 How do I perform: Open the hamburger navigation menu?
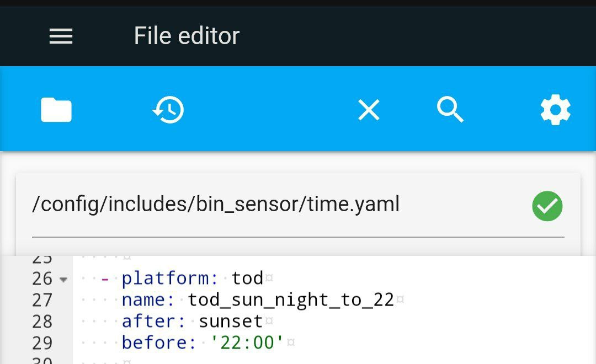[61, 36]
